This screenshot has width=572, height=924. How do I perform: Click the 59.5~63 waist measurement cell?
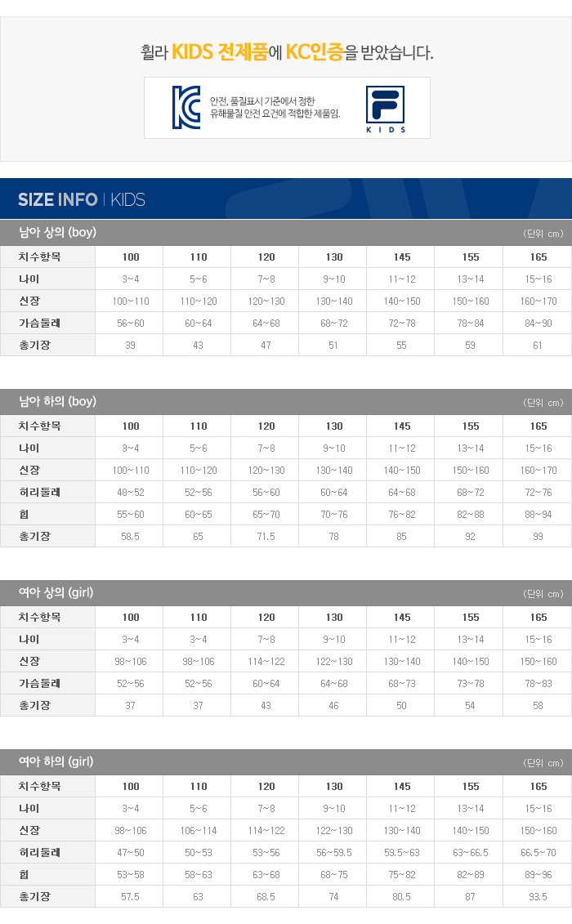tap(402, 853)
